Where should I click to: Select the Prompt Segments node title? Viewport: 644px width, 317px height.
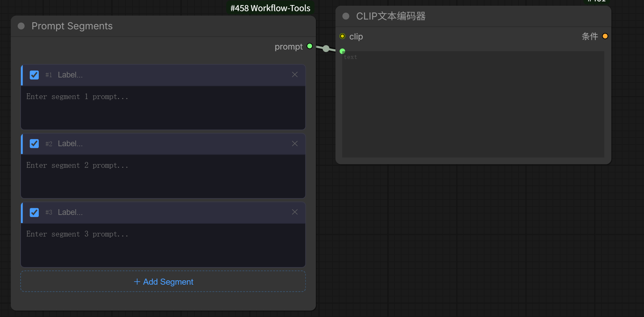point(72,26)
